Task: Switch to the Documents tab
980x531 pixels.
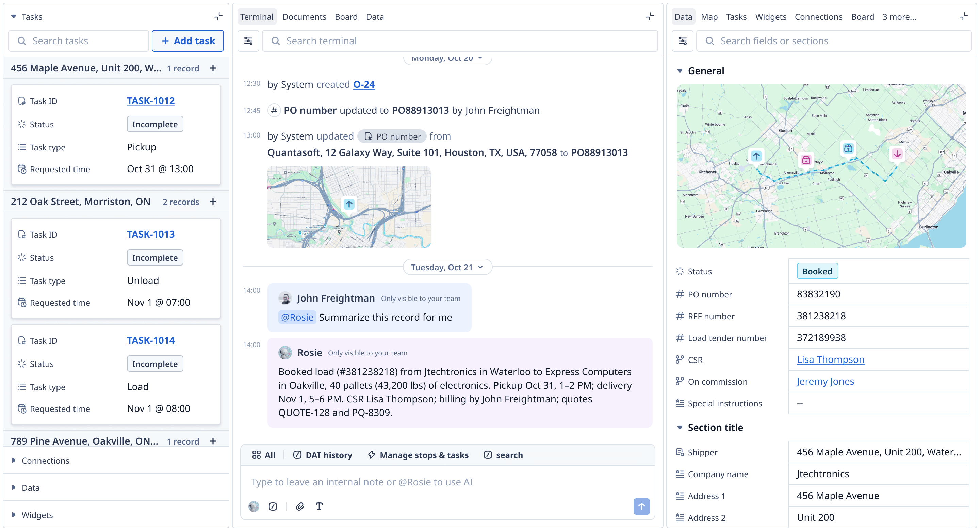Action: pyautogui.click(x=304, y=17)
